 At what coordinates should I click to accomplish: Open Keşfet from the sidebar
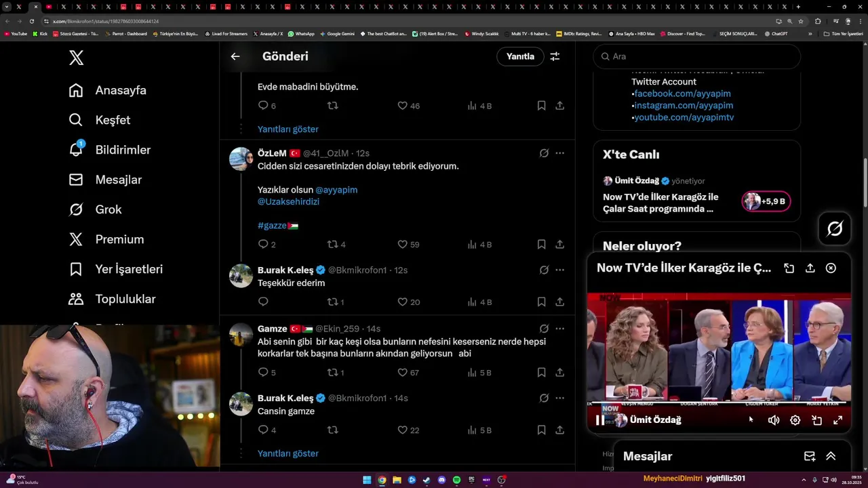coord(100,120)
